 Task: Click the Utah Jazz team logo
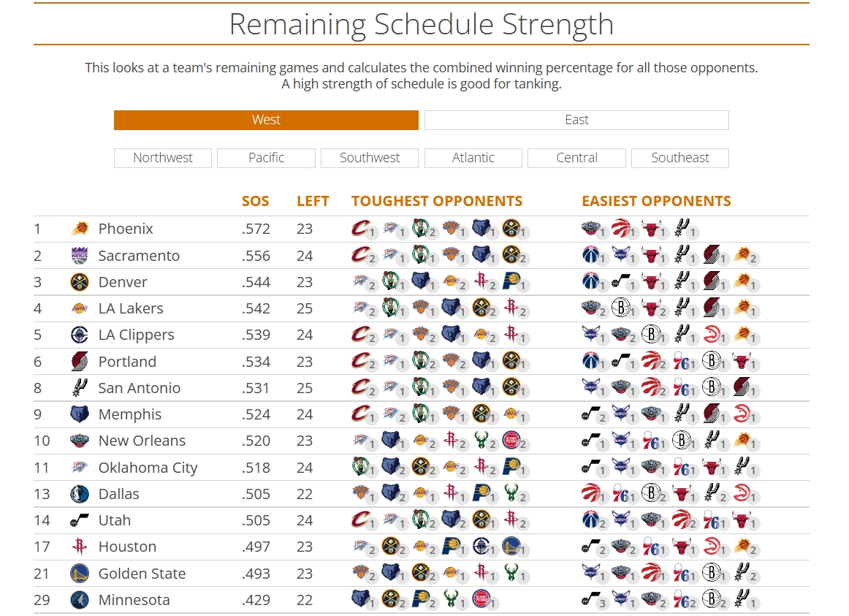click(x=80, y=520)
